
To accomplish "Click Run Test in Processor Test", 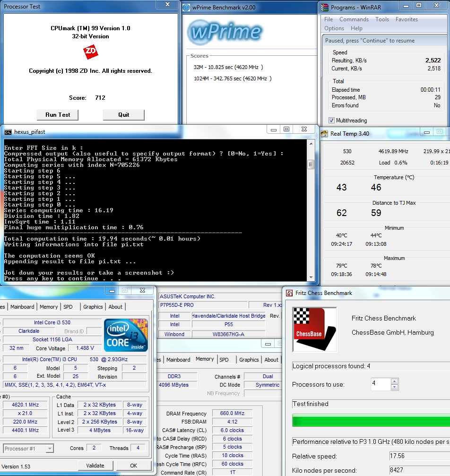I will pos(58,115).
